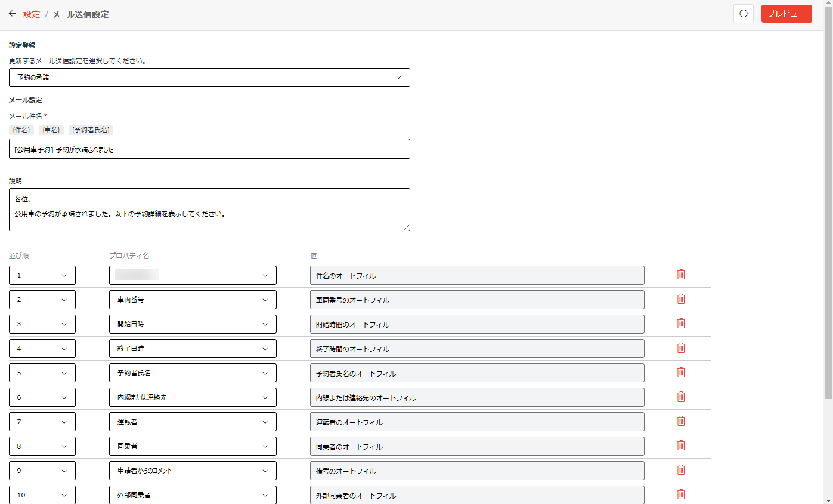Click the 外部同乗者のオートフィル value field
This screenshot has width=833, height=504.
coord(477,495)
